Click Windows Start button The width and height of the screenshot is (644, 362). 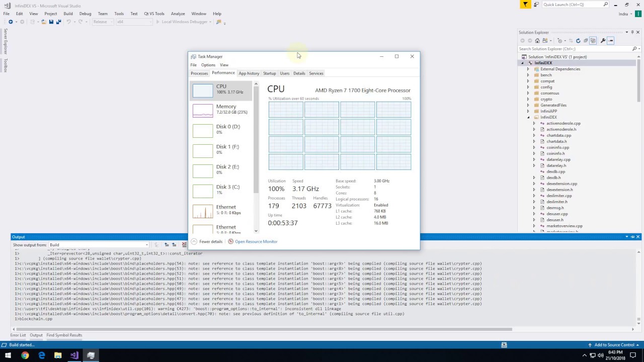tap(8, 355)
